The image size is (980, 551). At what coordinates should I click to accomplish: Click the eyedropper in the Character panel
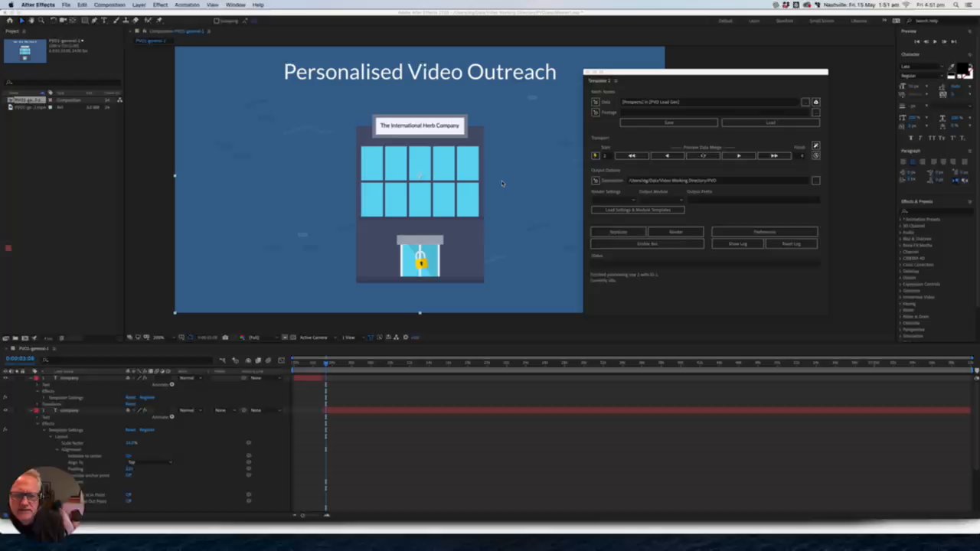pyautogui.click(x=952, y=67)
